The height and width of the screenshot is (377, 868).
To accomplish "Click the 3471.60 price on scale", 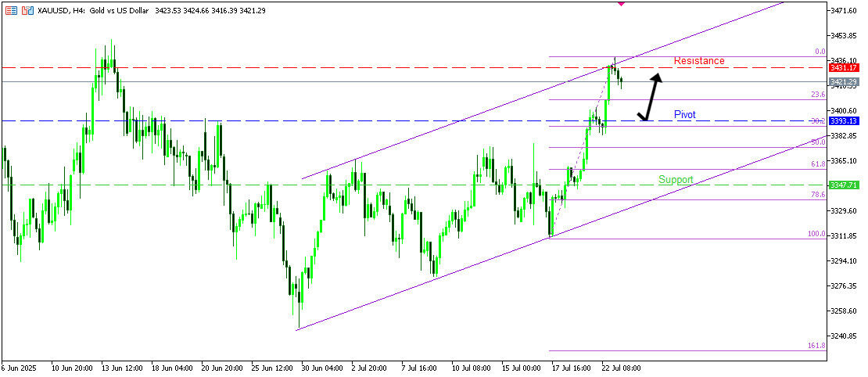I will coord(845,11).
